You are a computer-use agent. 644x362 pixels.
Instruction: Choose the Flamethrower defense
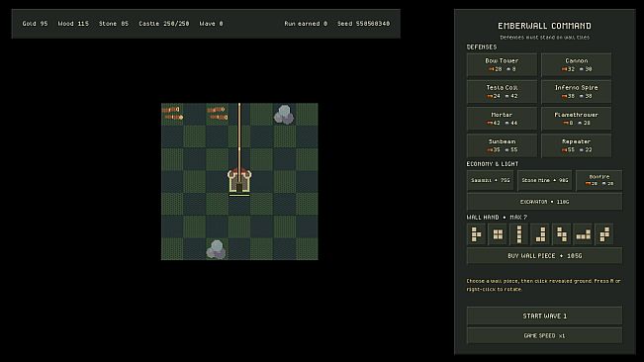(576, 119)
